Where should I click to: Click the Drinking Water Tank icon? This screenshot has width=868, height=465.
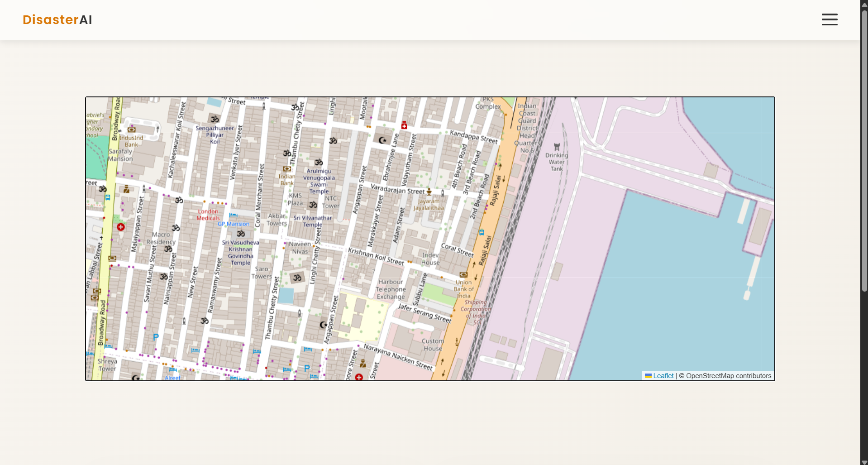point(557,147)
